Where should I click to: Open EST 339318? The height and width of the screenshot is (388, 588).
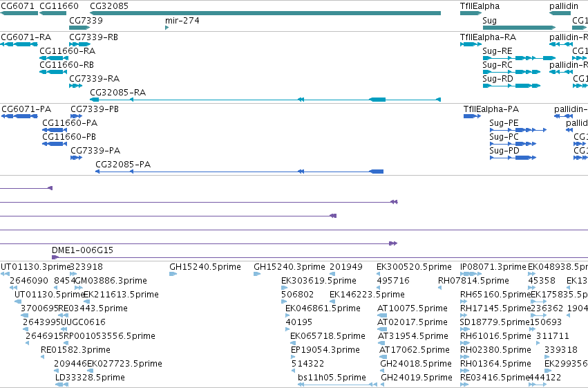tap(561, 350)
